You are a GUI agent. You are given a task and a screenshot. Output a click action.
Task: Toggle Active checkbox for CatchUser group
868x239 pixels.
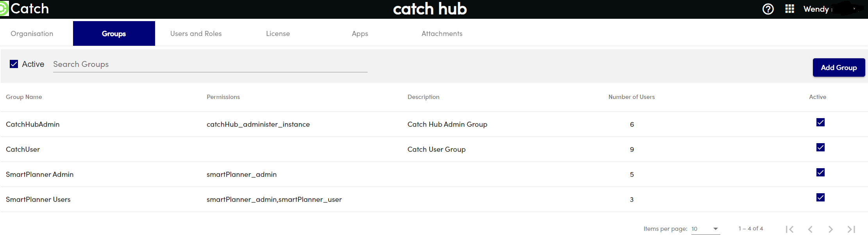coord(820,147)
